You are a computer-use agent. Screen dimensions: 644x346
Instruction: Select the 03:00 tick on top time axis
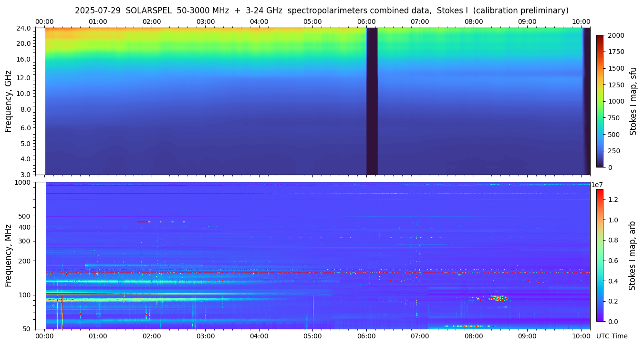coord(206,21)
